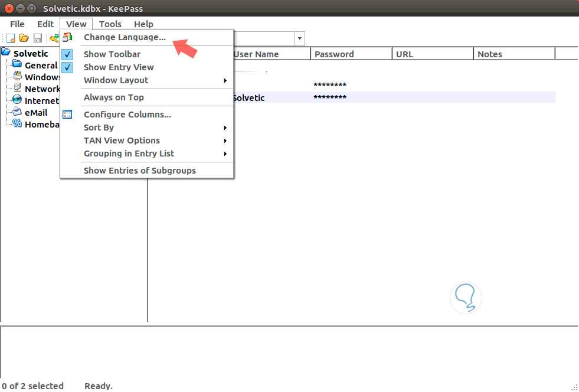Click the Notes column header

point(515,54)
